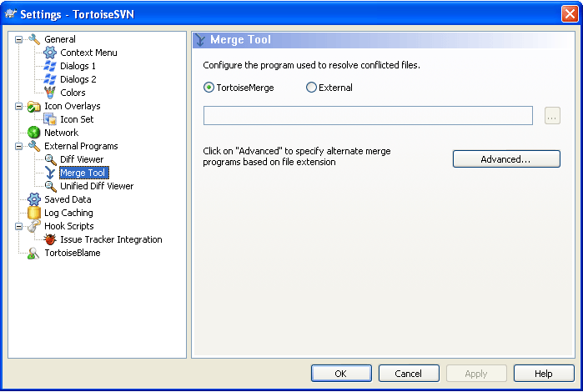Collapse the External Programs tree node
The image size is (583, 392).
18,146
